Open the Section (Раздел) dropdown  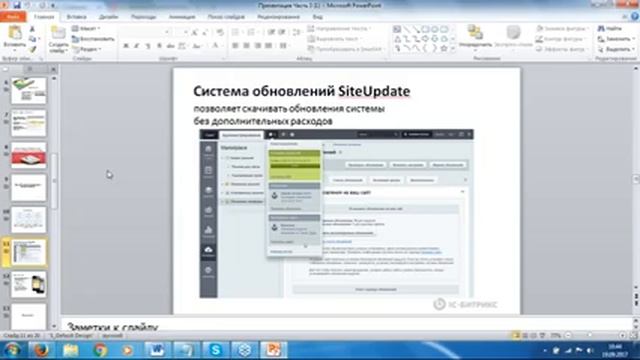pos(87,49)
